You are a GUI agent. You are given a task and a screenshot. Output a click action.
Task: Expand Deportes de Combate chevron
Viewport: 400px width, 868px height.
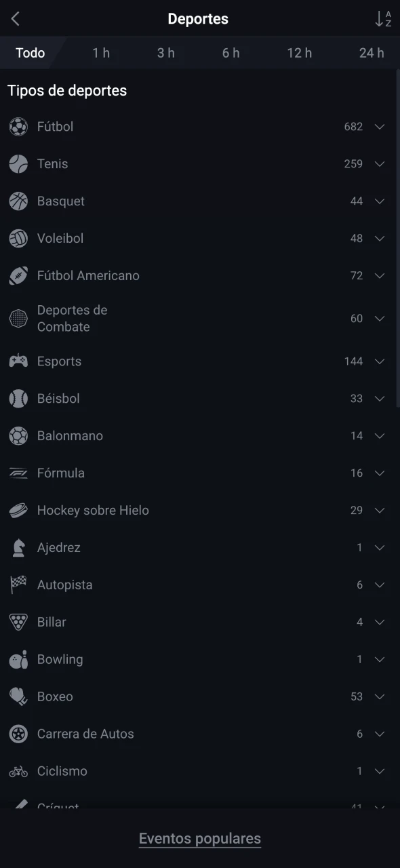[380, 319]
